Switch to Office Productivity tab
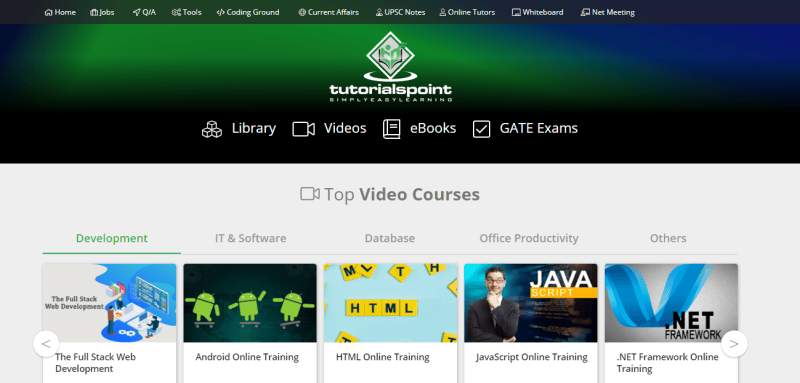 [x=529, y=238]
